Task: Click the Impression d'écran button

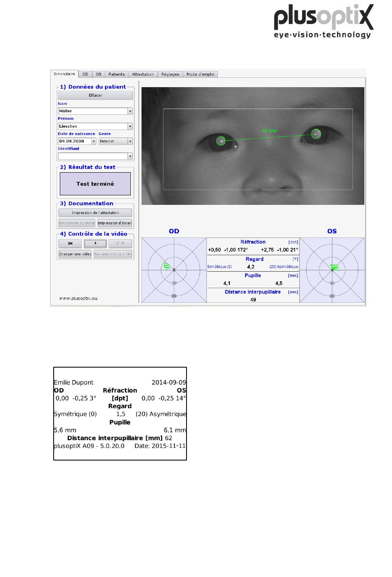Action: point(114,223)
